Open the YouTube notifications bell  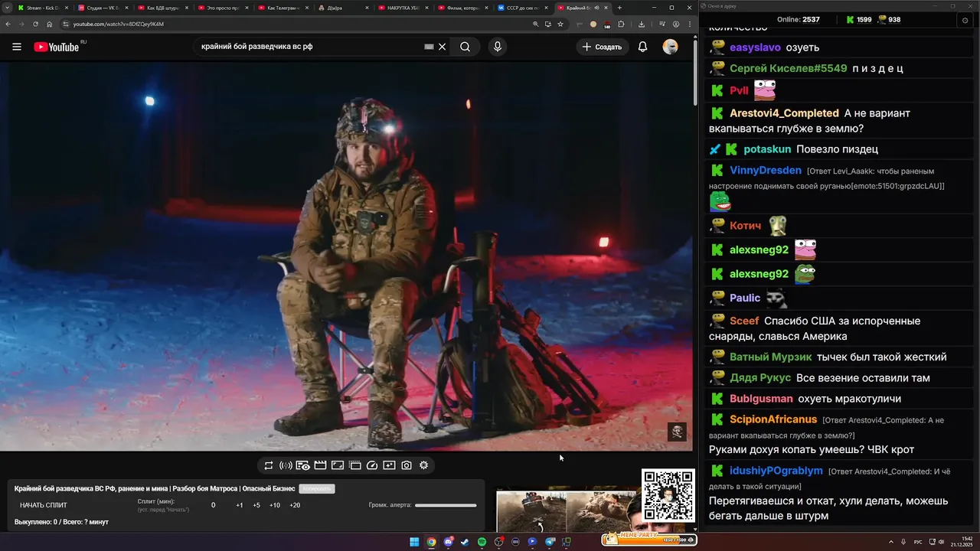point(643,47)
